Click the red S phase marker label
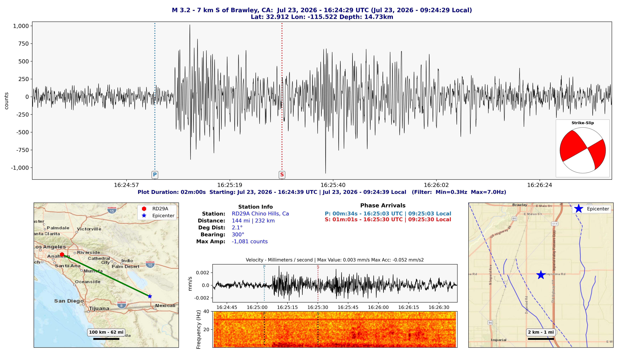The image size is (644, 362). [x=282, y=175]
